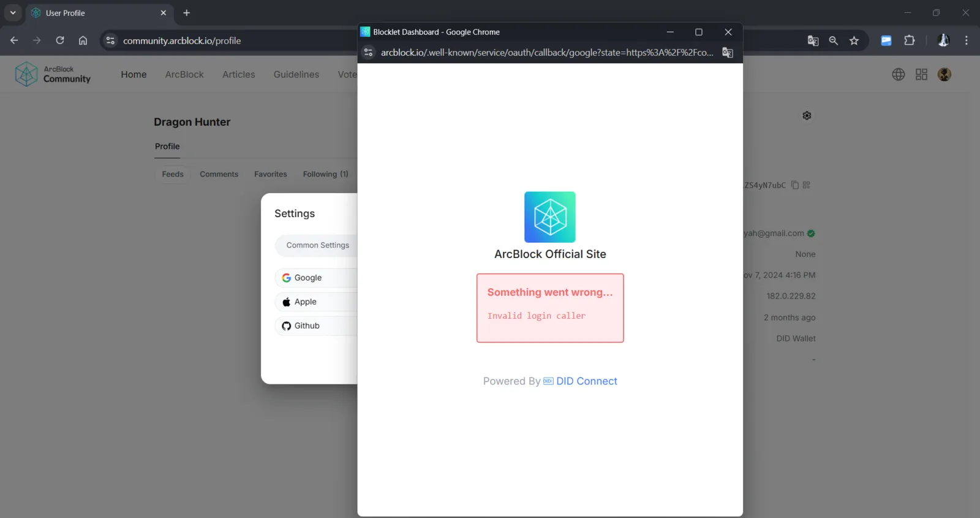Minimize the Blocklet Dashboard popup window
The height and width of the screenshot is (518, 980).
coord(670,32)
